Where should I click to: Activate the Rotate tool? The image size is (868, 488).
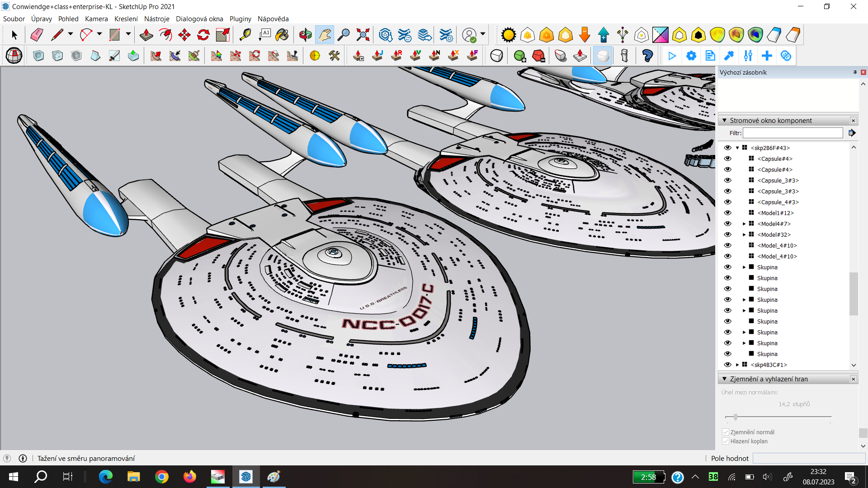tap(203, 35)
